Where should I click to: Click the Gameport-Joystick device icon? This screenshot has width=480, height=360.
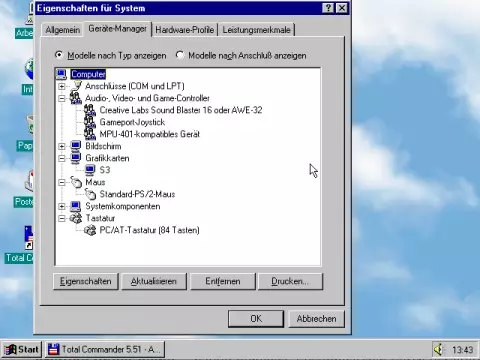(x=90, y=122)
